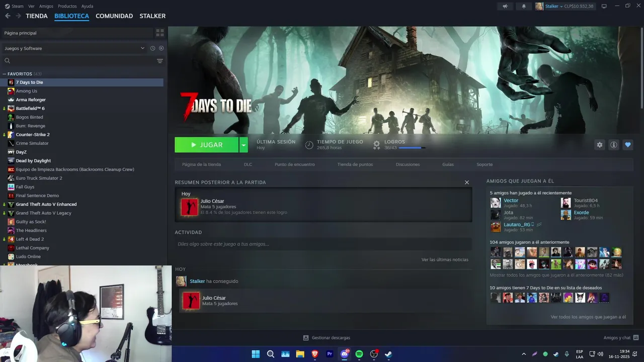644x362 pixels.
Task: Open game settings gear icon for 7 Days to Die
Action: (x=599, y=145)
